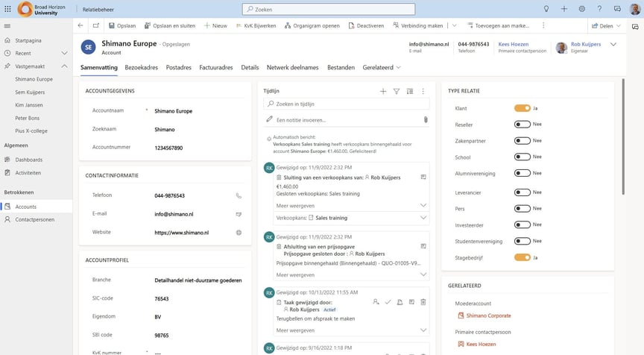644x355 pixels.
Task: Click Organigram openen
Action: (312, 25)
